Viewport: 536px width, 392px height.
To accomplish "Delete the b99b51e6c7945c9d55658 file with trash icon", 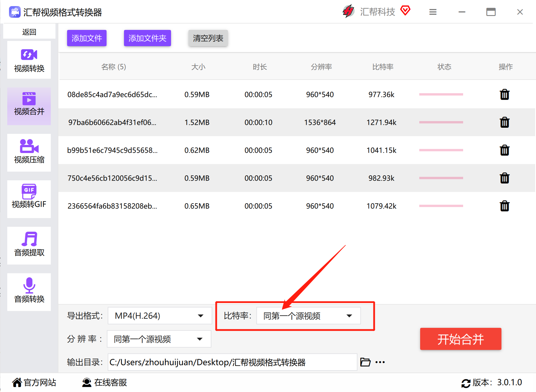I will [x=505, y=150].
